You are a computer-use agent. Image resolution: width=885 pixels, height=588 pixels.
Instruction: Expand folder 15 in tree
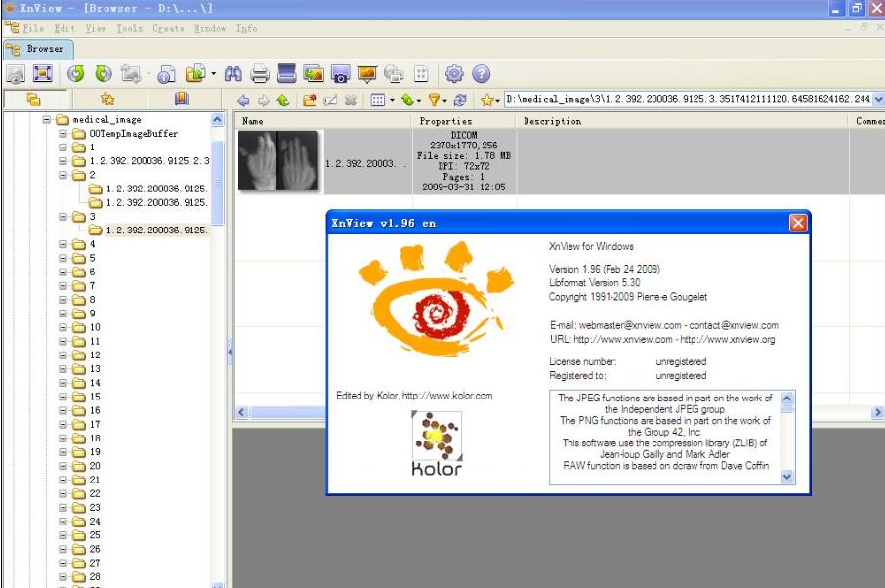63,397
